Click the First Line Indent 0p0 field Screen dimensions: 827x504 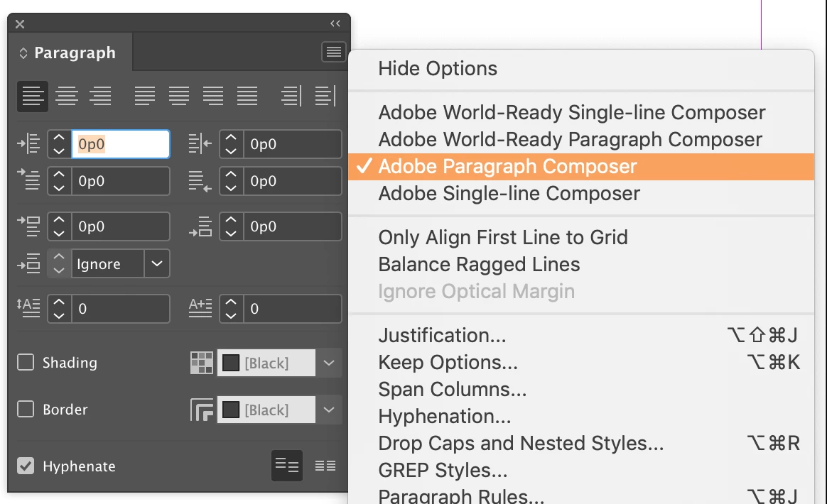[121, 181]
